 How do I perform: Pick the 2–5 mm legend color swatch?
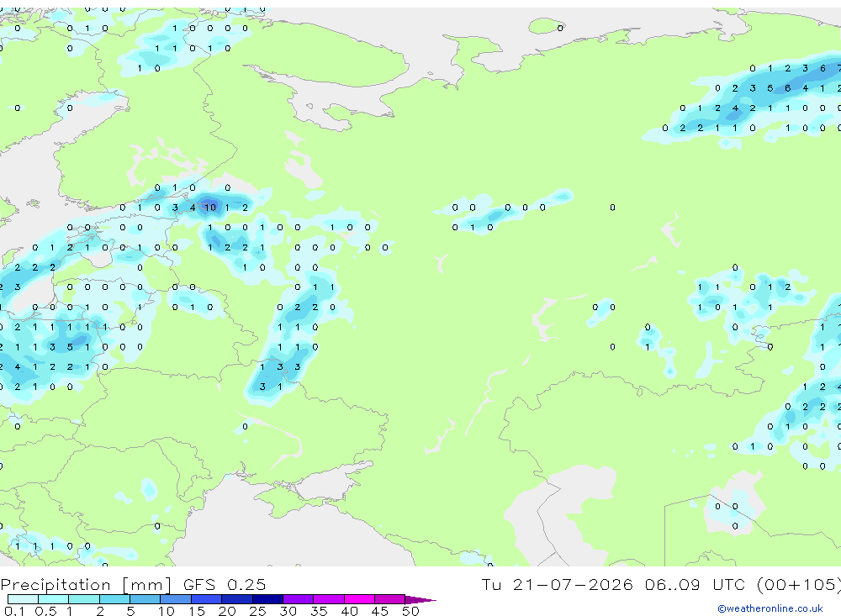114,599
